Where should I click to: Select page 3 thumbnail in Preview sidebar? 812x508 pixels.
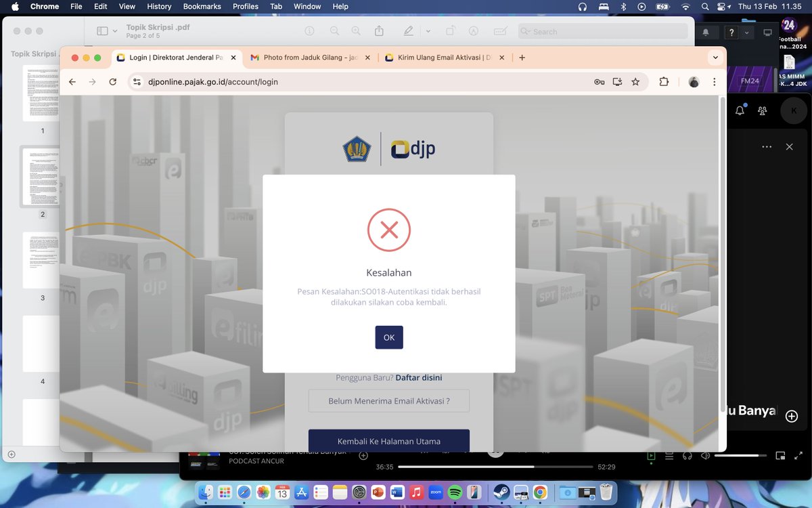pyautogui.click(x=43, y=260)
